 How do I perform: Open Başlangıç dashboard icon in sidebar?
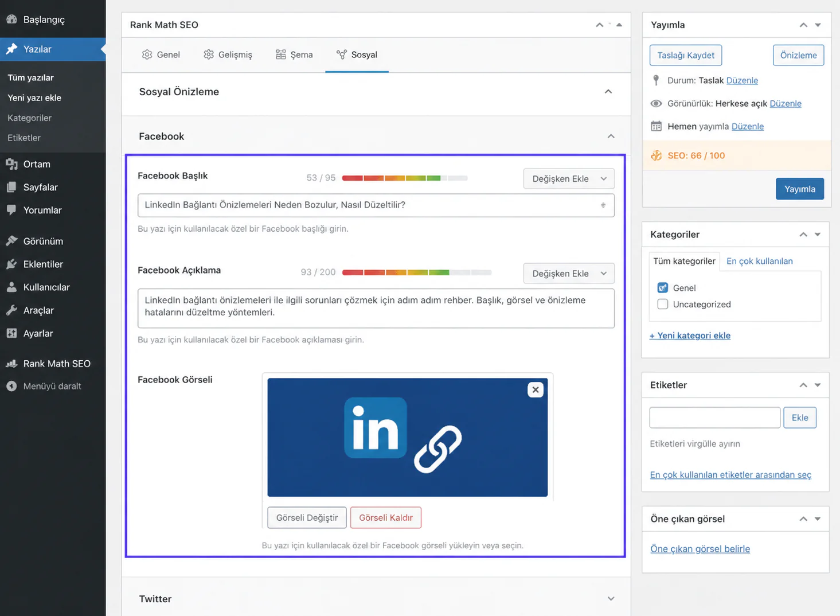coord(11,19)
